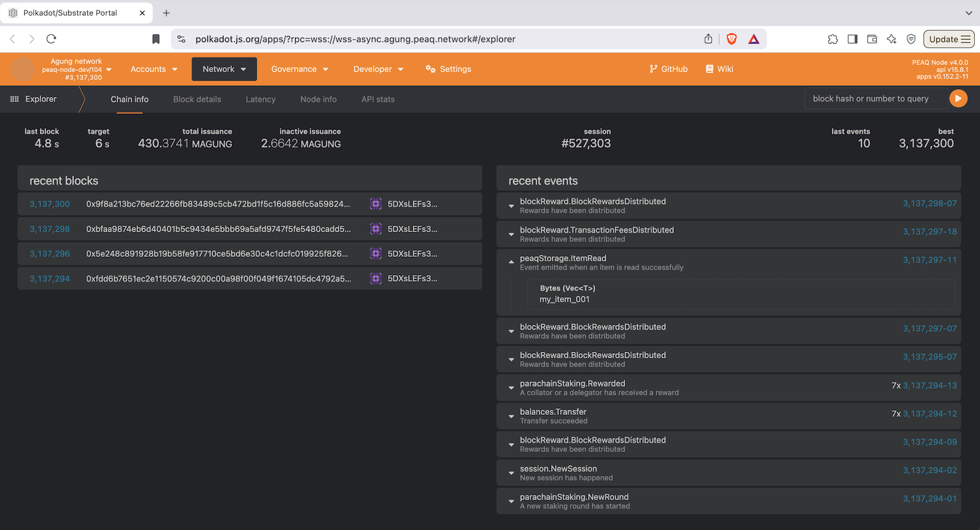
Task: Switch to the API stats tab
Action: pos(378,99)
